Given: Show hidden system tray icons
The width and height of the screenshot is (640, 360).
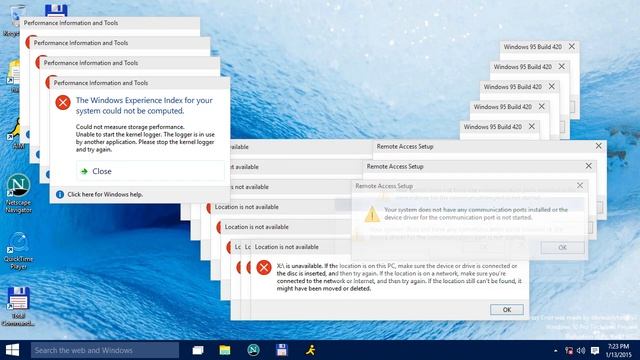Looking at the screenshot, I should (556, 351).
